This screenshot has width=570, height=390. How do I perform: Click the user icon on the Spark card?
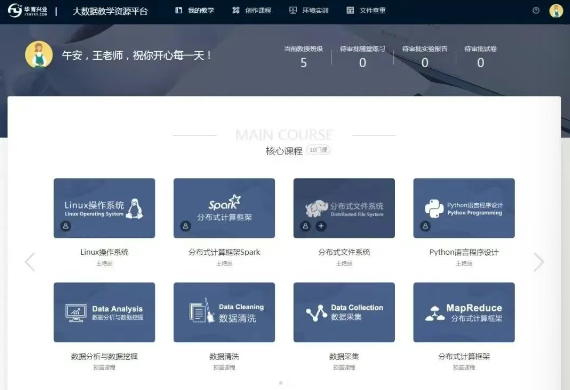(x=185, y=226)
